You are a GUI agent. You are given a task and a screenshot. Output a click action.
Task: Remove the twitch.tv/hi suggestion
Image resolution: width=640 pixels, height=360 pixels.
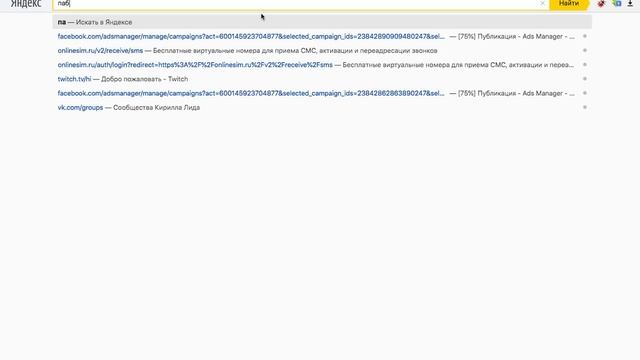tap(584, 79)
